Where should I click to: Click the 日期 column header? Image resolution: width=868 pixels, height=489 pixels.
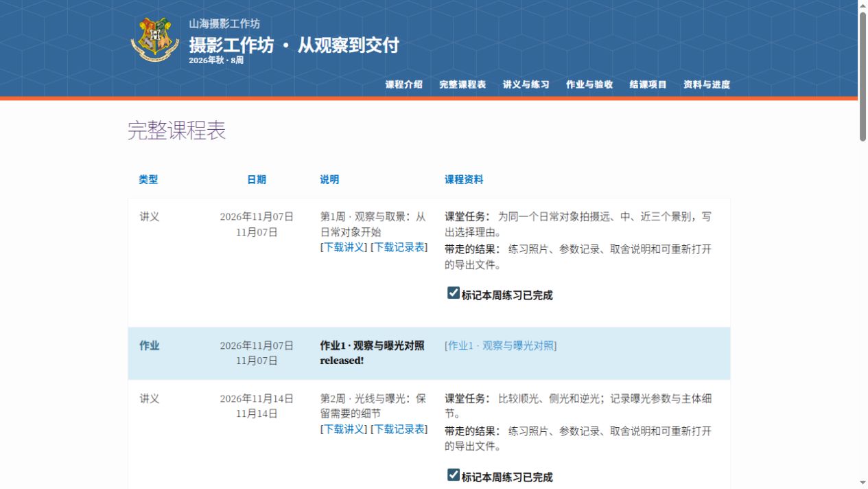[x=257, y=179]
